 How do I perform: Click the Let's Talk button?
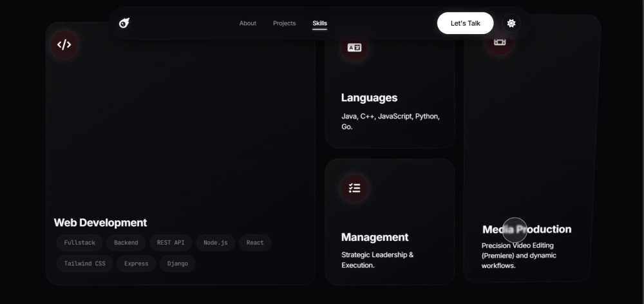pyautogui.click(x=466, y=23)
